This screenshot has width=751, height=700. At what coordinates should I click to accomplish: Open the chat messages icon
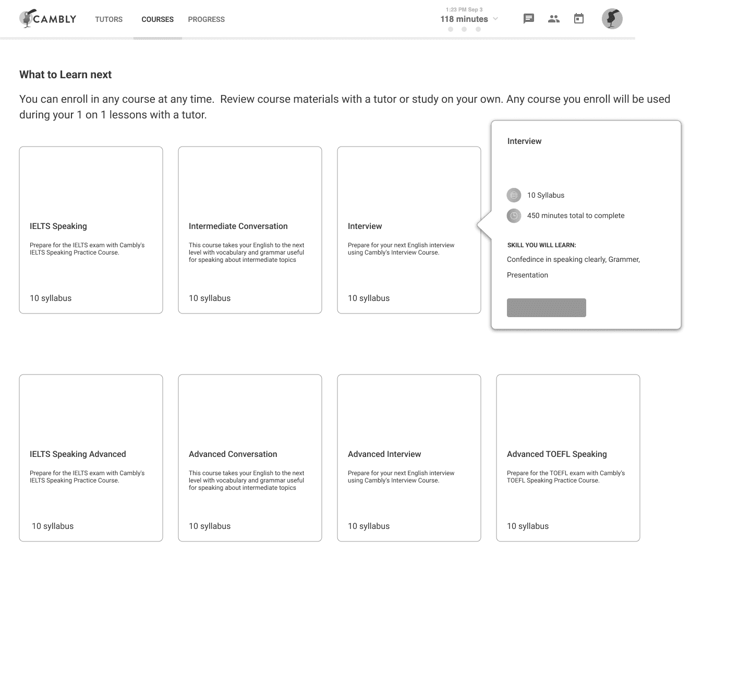point(529,19)
